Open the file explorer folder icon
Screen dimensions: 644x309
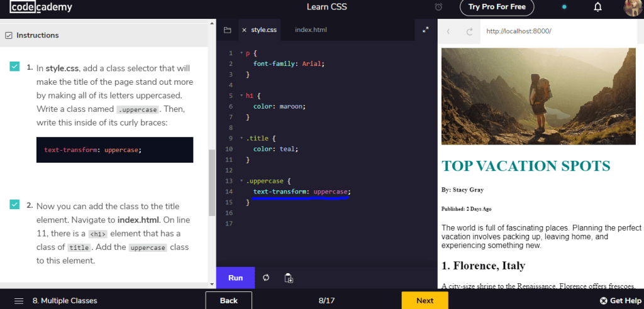point(228,30)
